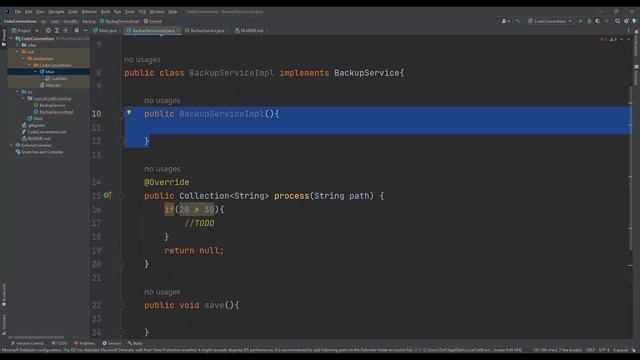The height and width of the screenshot is (360, 640).
Task: Click the BackupServiceImpl breadcrumb in navigation bar
Action: (119, 21)
